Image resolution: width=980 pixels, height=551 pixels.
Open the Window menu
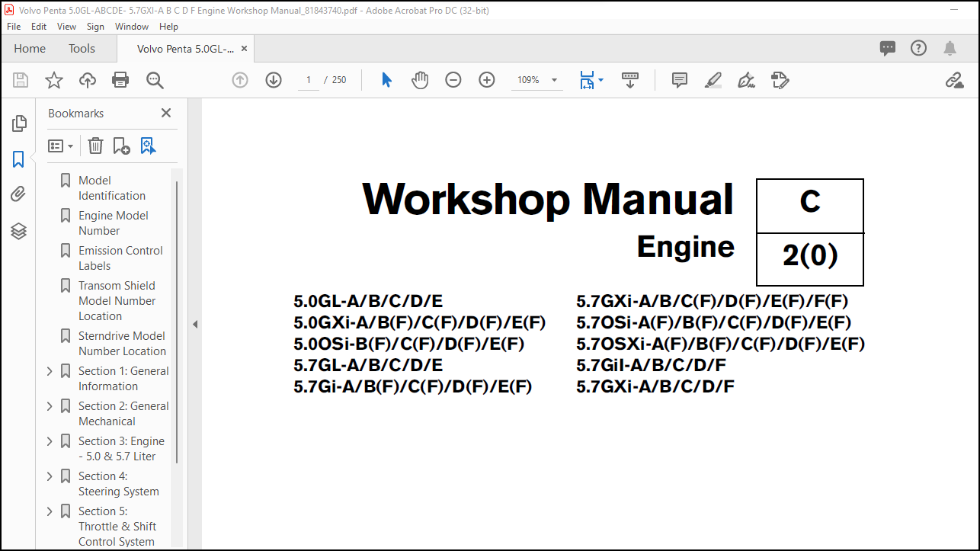click(132, 26)
